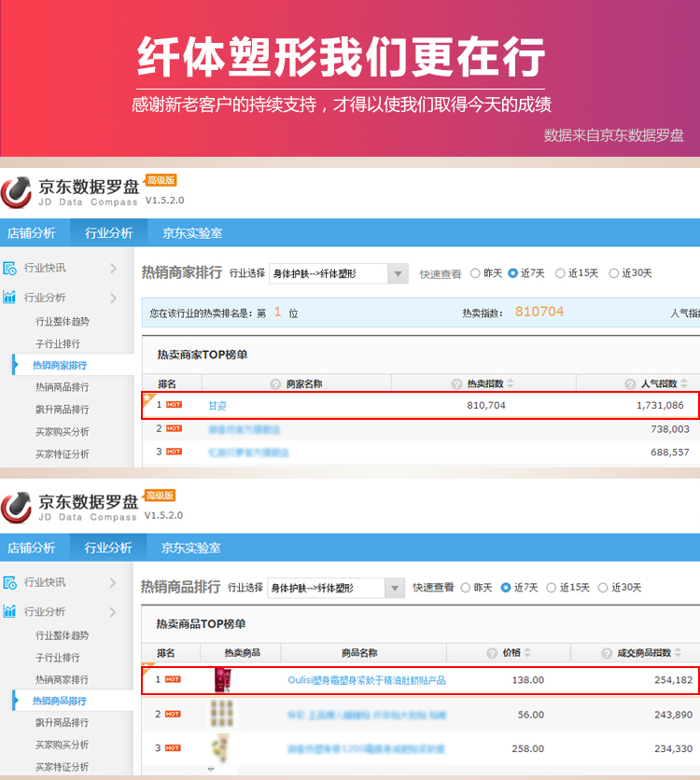Image resolution: width=700 pixels, height=780 pixels.
Task: Click the help icon beside 商家名称 header
Action: [x=275, y=384]
